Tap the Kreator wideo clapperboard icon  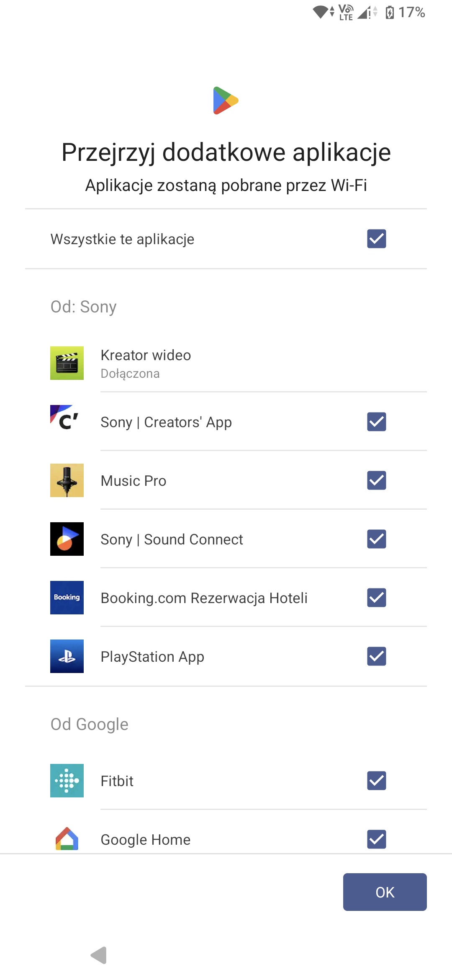point(67,363)
